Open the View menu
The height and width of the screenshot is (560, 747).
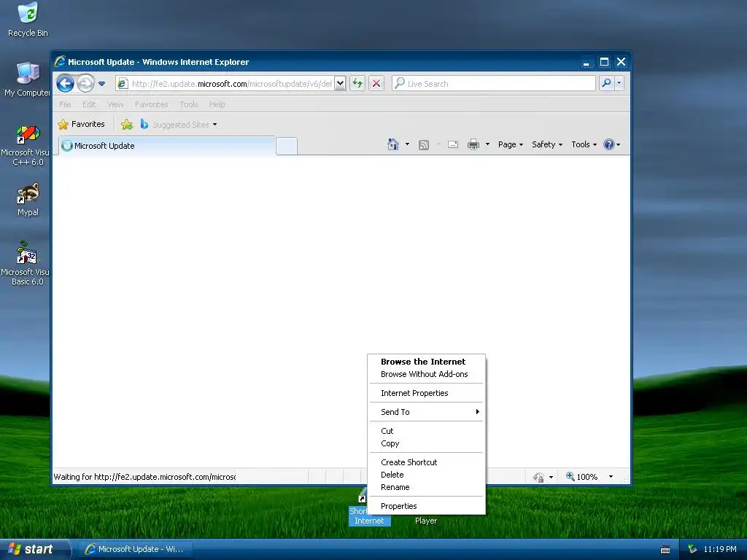(115, 104)
